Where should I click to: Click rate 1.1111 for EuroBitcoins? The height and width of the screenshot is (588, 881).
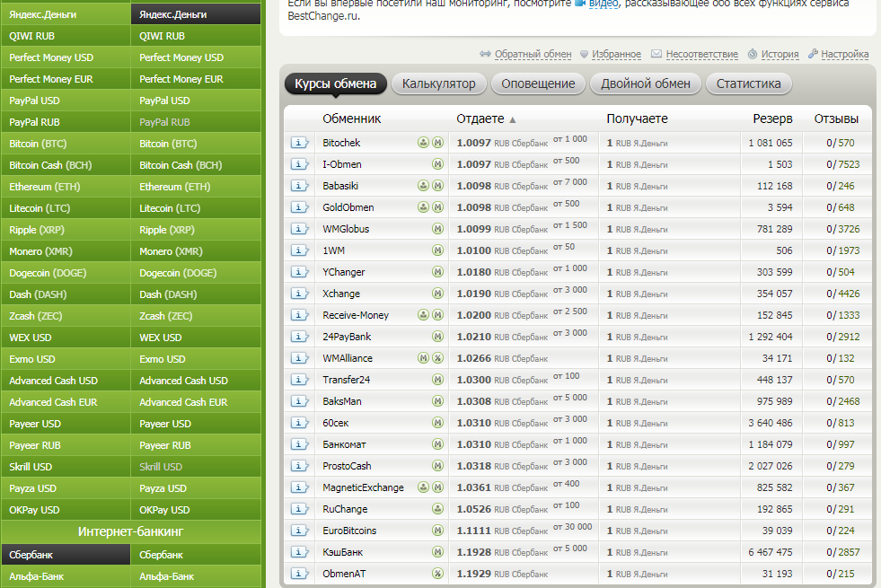(x=473, y=531)
